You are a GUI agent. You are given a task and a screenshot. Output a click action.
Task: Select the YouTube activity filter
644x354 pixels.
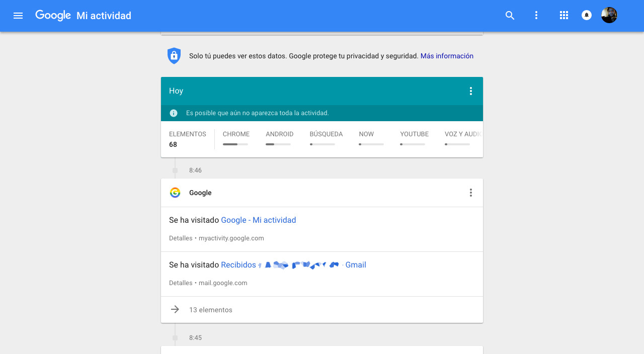414,134
